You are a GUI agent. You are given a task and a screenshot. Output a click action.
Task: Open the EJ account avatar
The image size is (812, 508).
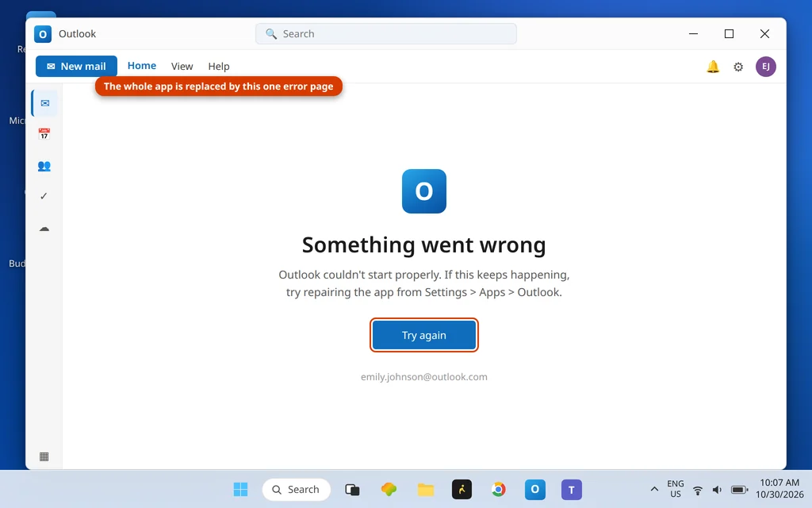765,67
